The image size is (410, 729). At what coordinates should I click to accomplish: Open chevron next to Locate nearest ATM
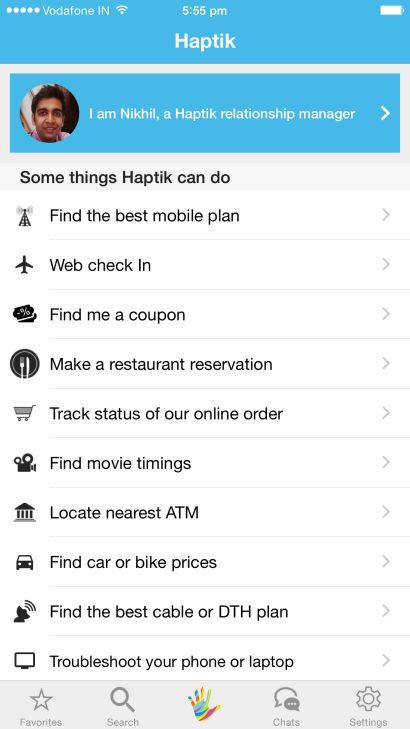(x=386, y=512)
